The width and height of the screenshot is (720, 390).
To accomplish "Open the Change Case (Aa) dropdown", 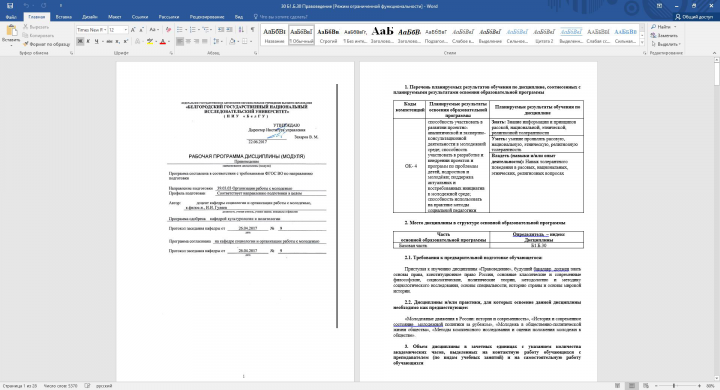I will tap(154, 30).
